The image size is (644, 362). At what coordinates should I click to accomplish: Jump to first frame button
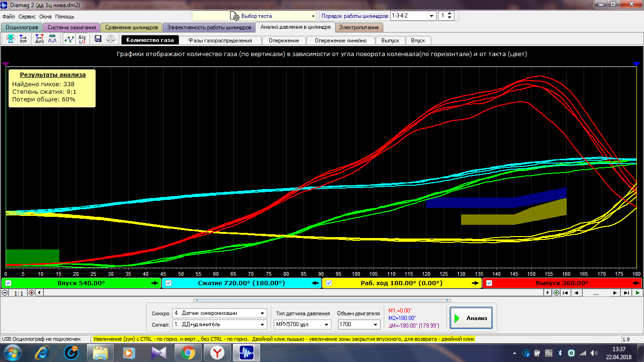coord(566,293)
